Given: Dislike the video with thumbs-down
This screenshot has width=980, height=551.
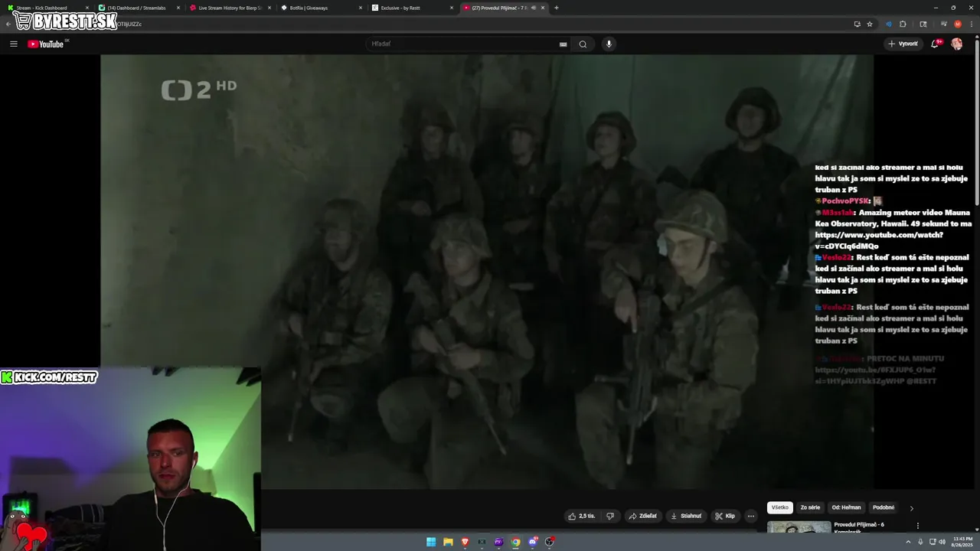Looking at the screenshot, I should coord(610,516).
